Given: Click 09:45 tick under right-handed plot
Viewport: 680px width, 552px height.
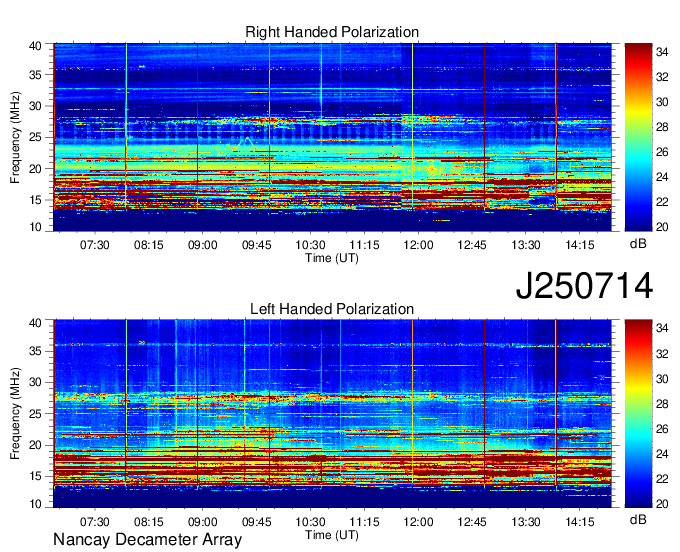Looking at the screenshot, I should pyautogui.click(x=257, y=245).
